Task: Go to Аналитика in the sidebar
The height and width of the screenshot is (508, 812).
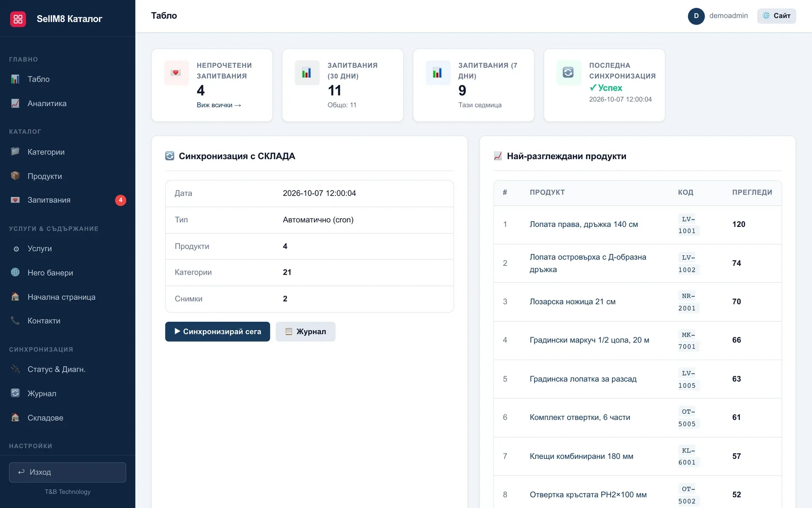Action: 68,103
